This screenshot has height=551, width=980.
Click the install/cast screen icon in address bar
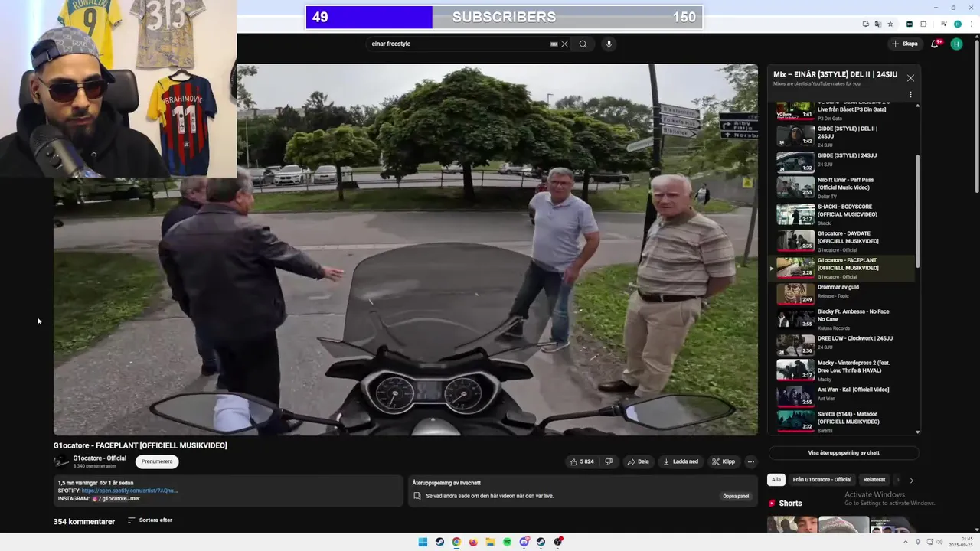(x=866, y=24)
